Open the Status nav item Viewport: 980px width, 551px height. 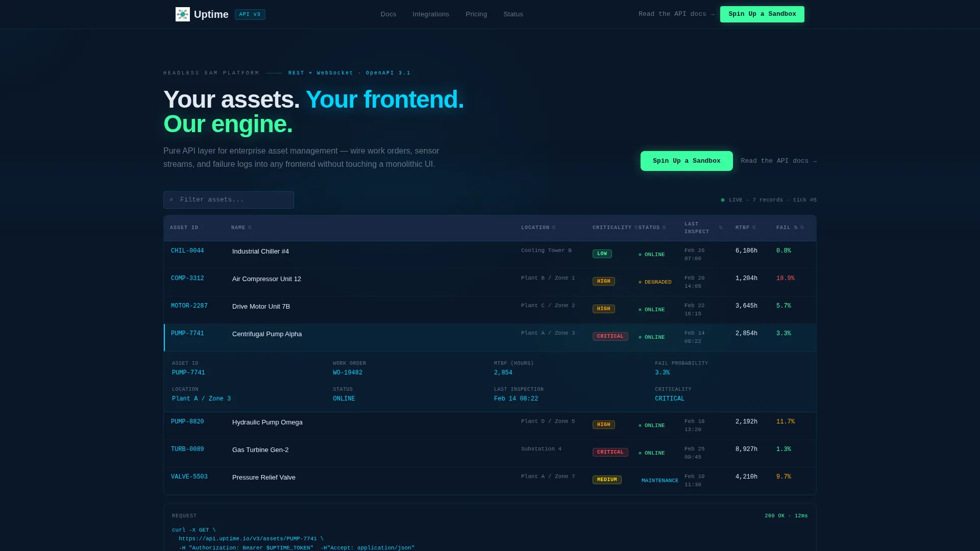click(513, 14)
